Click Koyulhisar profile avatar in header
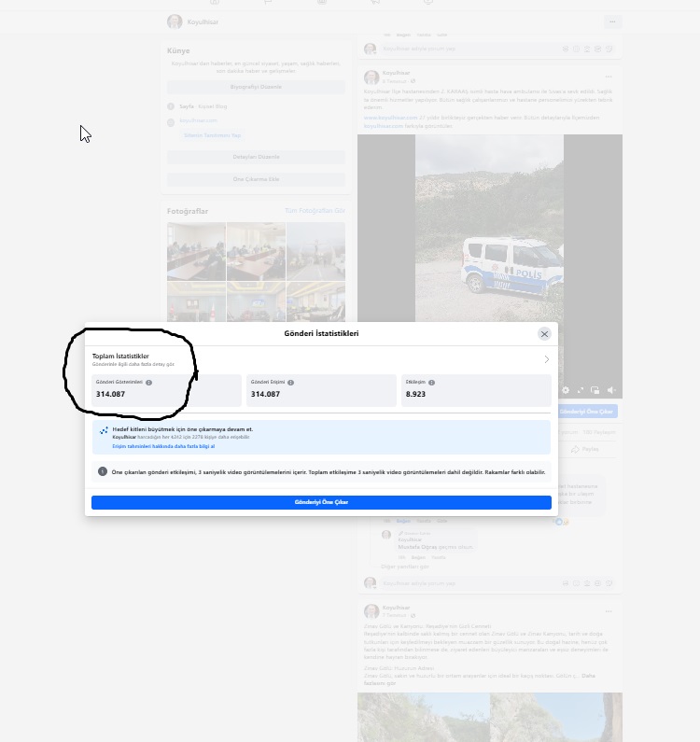 tap(175, 21)
